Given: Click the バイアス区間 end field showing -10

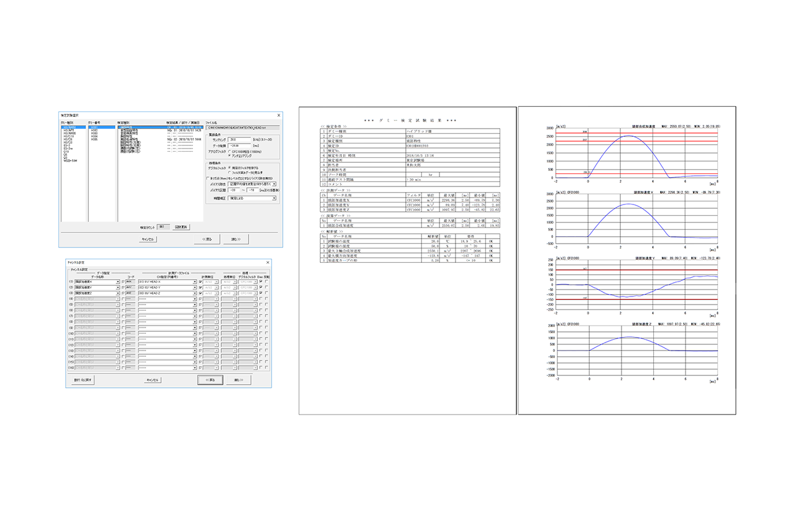Looking at the screenshot, I should [252, 190].
